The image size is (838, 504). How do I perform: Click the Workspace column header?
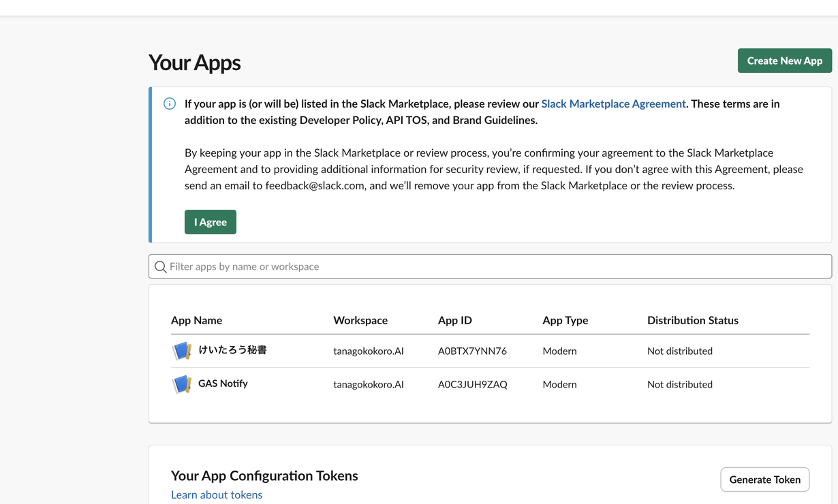click(x=360, y=320)
